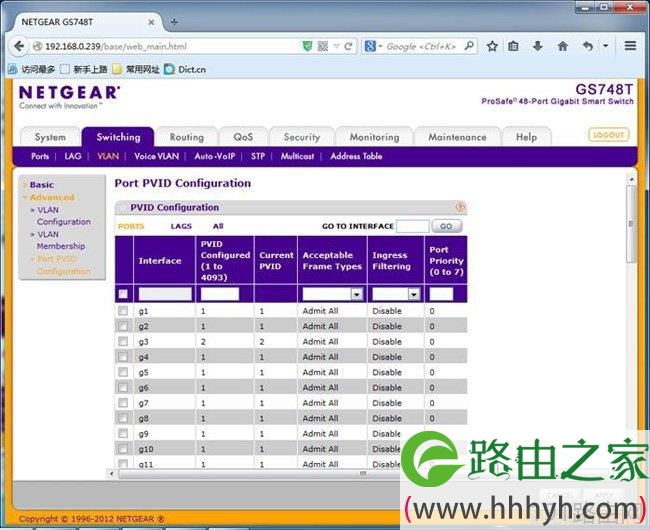Click the browser back arrow button
The height and width of the screenshot is (530, 650).
(19, 46)
